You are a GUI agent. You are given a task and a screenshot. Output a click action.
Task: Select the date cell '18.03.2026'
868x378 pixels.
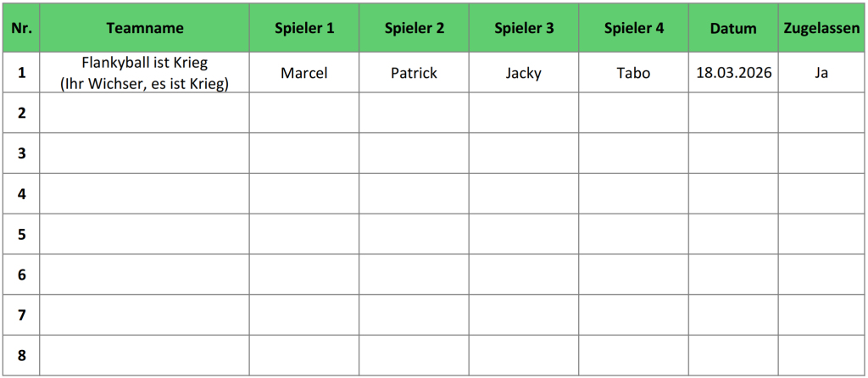pyautogui.click(x=733, y=73)
